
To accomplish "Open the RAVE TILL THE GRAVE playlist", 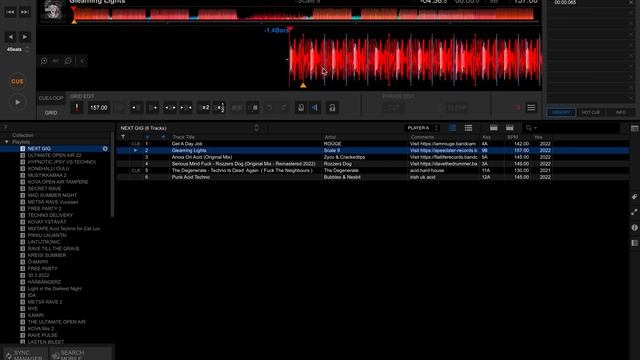I will (x=53, y=249).
